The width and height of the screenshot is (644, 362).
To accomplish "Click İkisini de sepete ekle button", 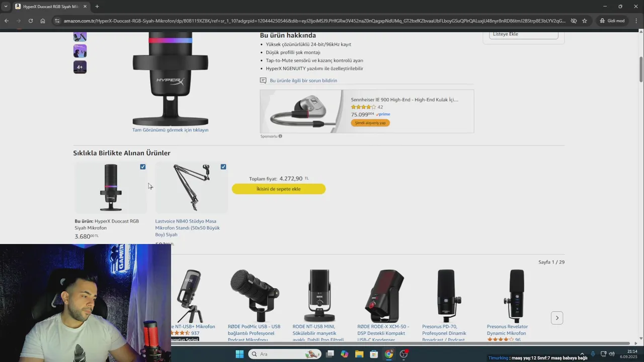I will (x=279, y=189).
